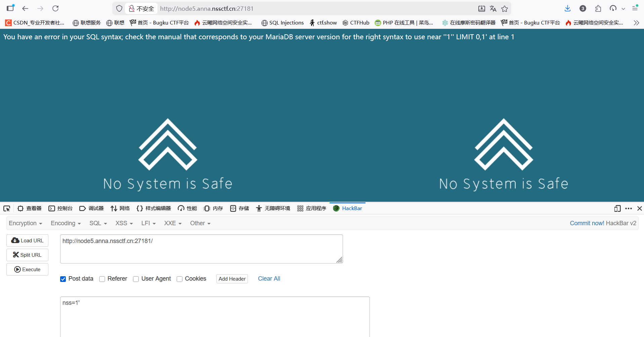Screen dimensions: 644x337
Task: Open the ctf.show bookmark
Action: (x=323, y=23)
